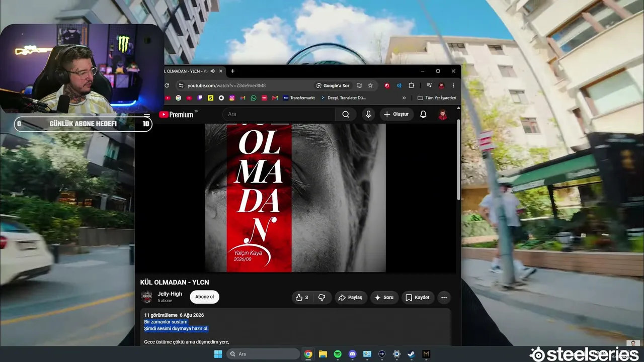This screenshot has width=644, height=362.
Task: Open the blue sound-wave extension icon
Action: (399, 85)
